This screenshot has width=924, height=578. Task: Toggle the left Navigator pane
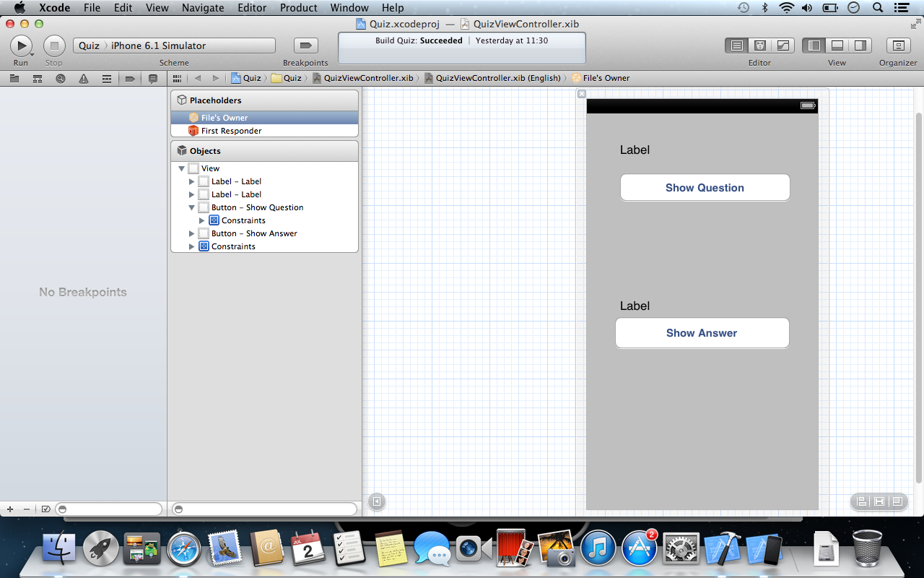tap(814, 46)
